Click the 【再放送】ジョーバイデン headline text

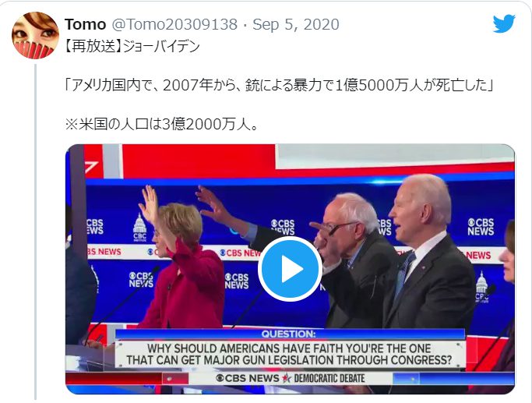(x=132, y=47)
